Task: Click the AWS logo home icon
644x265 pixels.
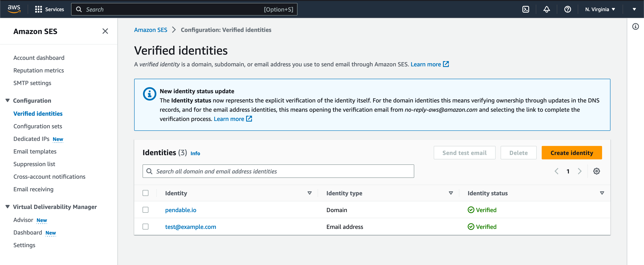Action: pyautogui.click(x=14, y=9)
